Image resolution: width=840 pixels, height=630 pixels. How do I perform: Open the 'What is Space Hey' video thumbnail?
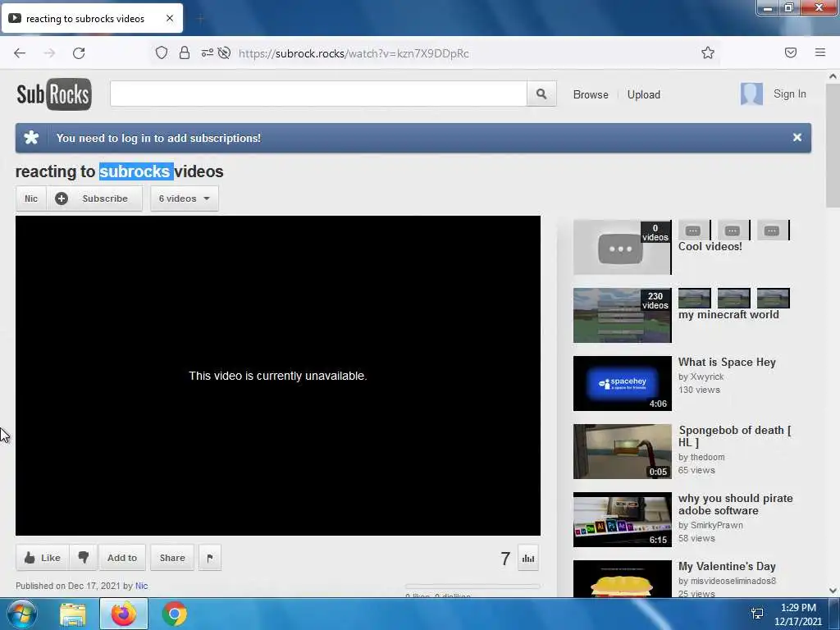622,384
